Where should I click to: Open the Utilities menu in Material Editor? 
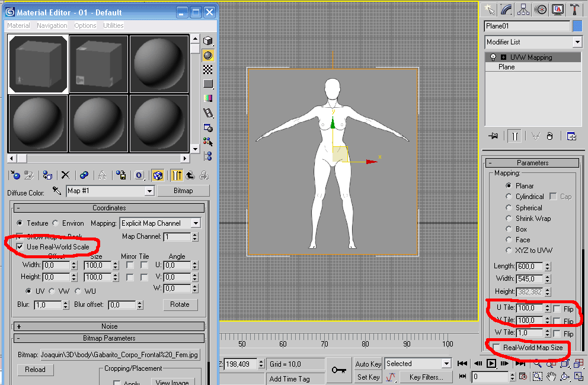[x=113, y=25]
